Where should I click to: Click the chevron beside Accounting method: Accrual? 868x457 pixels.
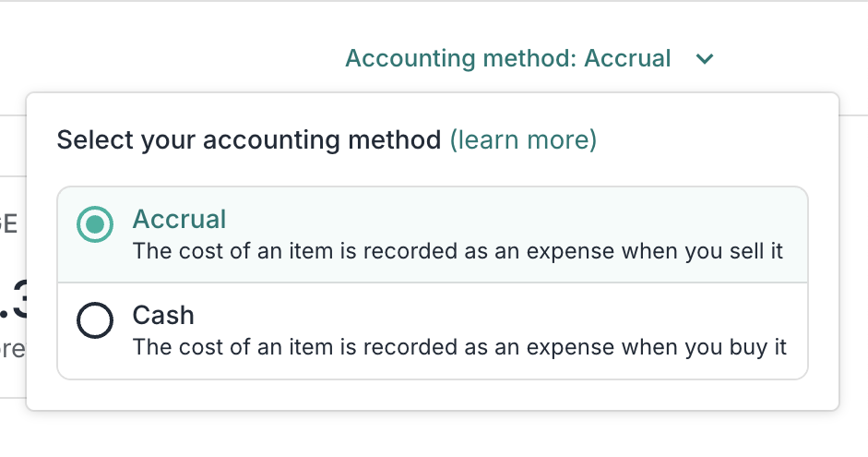(705, 59)
